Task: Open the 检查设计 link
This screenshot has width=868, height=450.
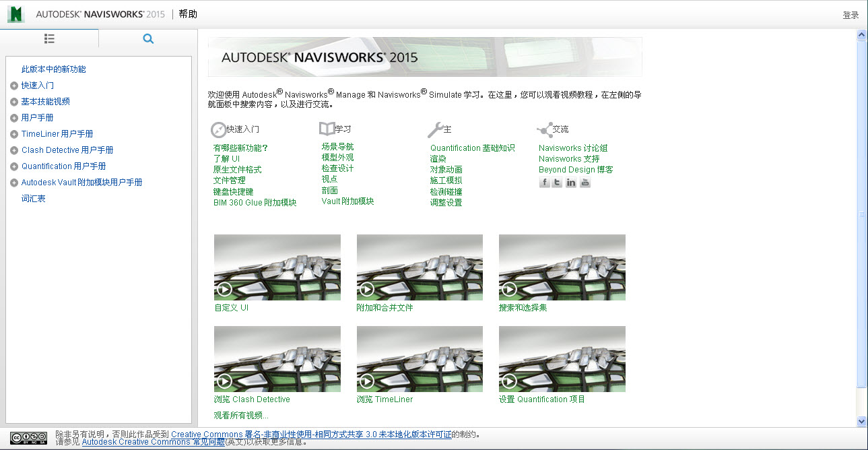Action: coord(337,168)
